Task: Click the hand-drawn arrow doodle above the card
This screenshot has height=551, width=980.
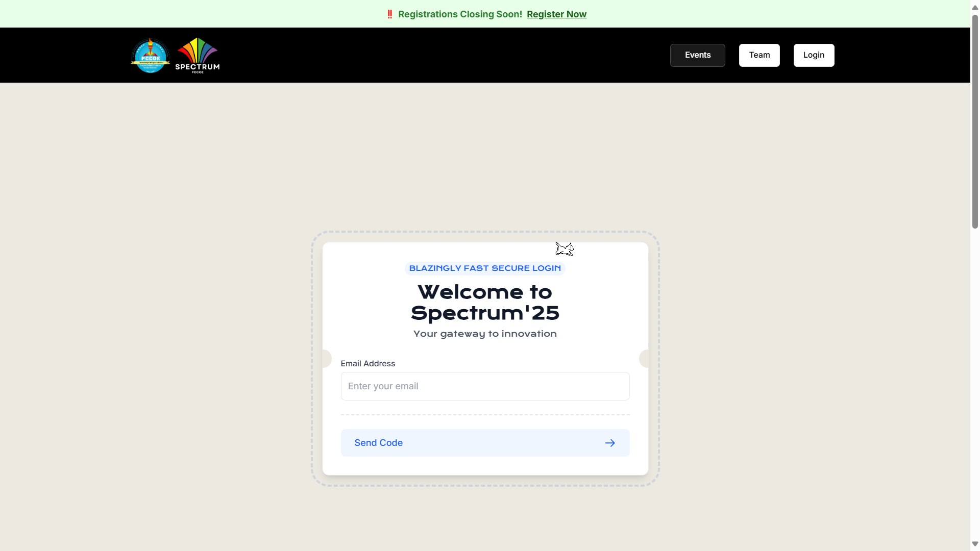Action: point(564,249)
